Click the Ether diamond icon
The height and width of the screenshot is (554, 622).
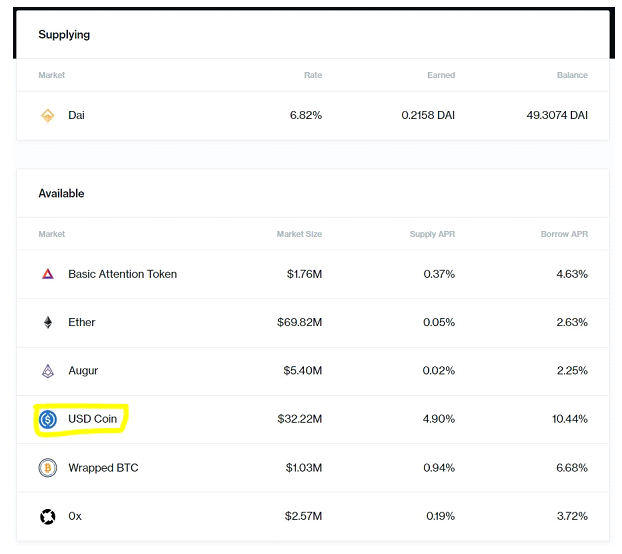pyautogui.click(x=47, y=322)
